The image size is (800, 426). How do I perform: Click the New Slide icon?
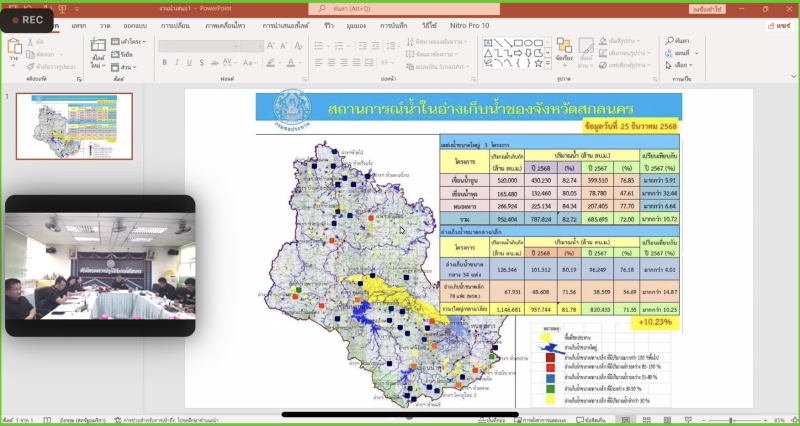(98, 50)
